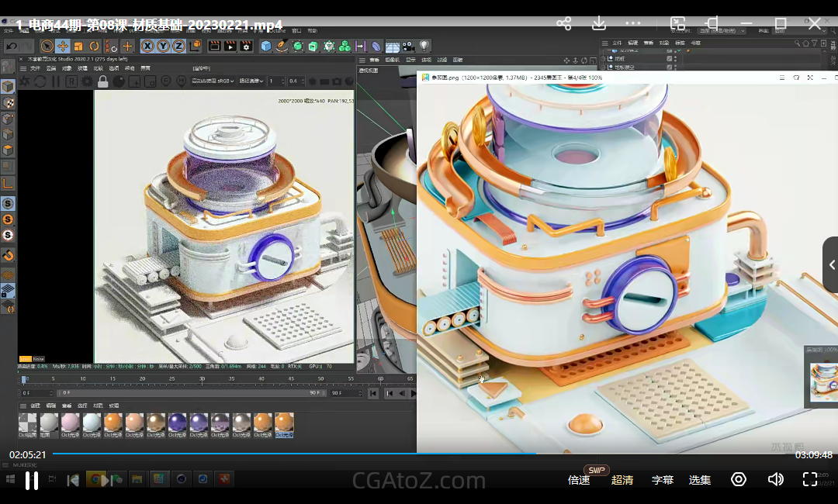
Task: Click the Octane render lock icon
Action: pyautogui.click(x=104, y=81)
